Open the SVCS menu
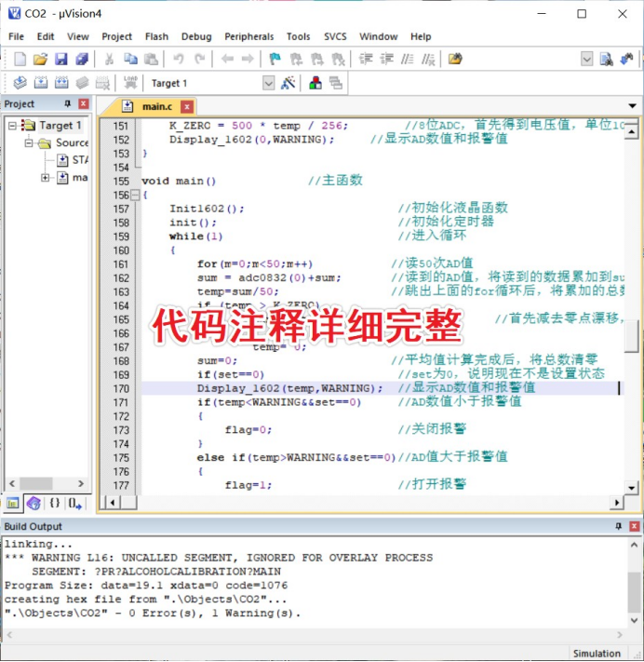Screen dimensions: 644x662 pos(335,36)
